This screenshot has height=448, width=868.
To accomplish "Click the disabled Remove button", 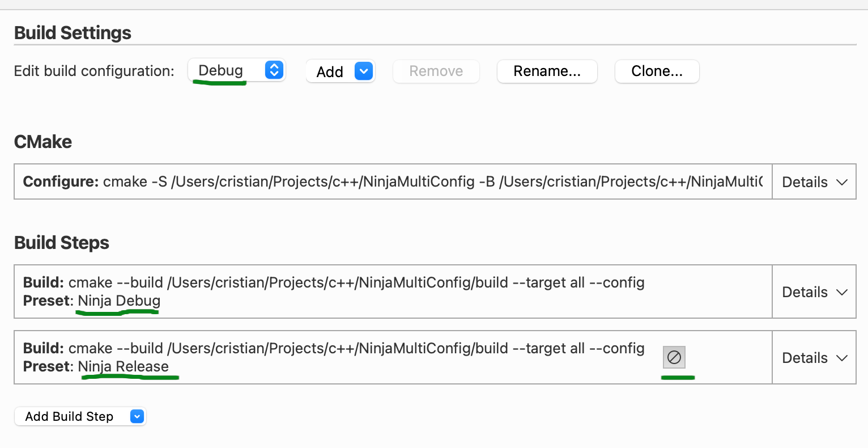I will pyautogui.click(x=436, y=71).
